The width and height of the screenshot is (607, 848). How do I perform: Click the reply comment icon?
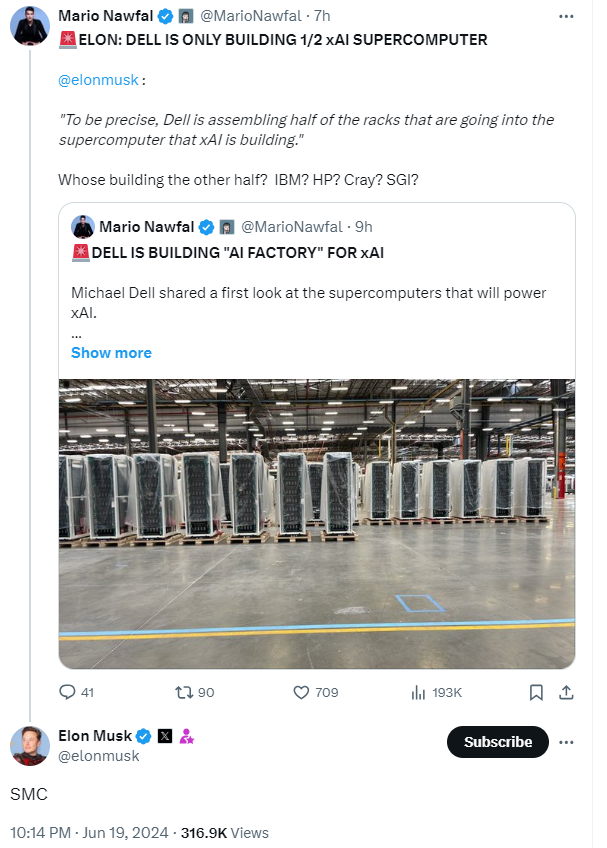pos(68,692)
